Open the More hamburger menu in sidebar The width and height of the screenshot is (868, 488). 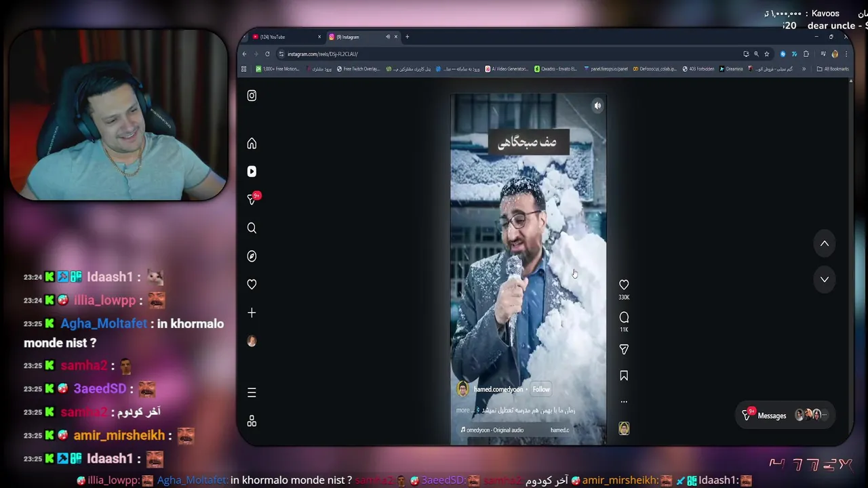pos(252,393)
